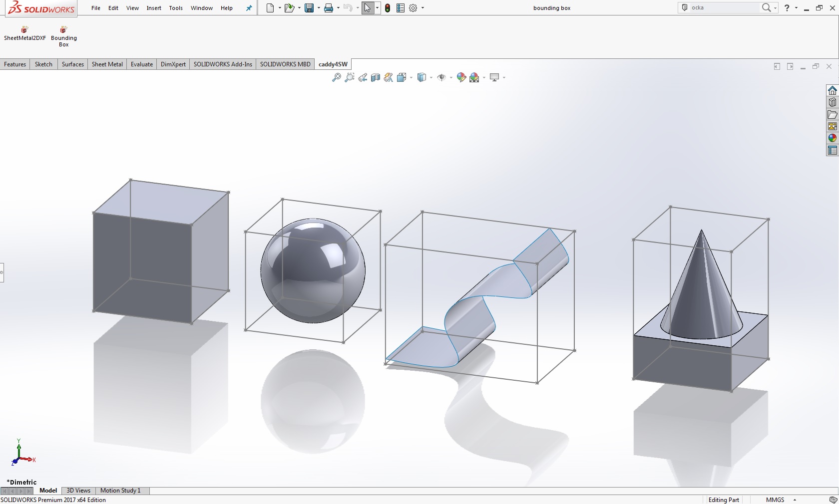This screenshot has height=504, width=839.
Task: Click Edit Appearance in the view toolbar
Action: (x=461, y=77)
